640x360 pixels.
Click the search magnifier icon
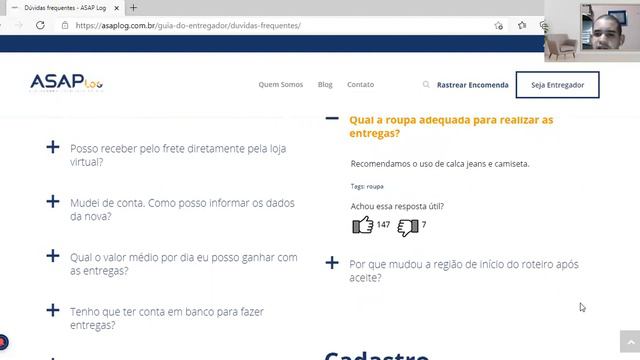[426, 84]
